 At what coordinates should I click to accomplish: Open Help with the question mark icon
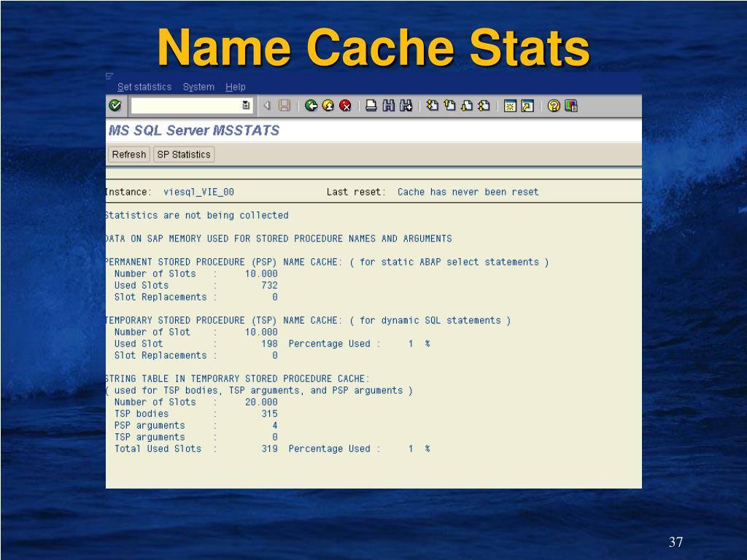coord(554,105)
